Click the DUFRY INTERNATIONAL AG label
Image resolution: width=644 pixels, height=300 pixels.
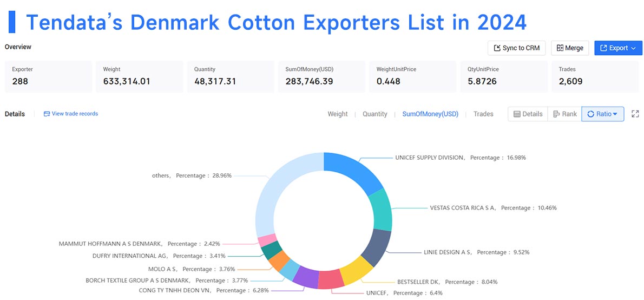coord(159,256)
